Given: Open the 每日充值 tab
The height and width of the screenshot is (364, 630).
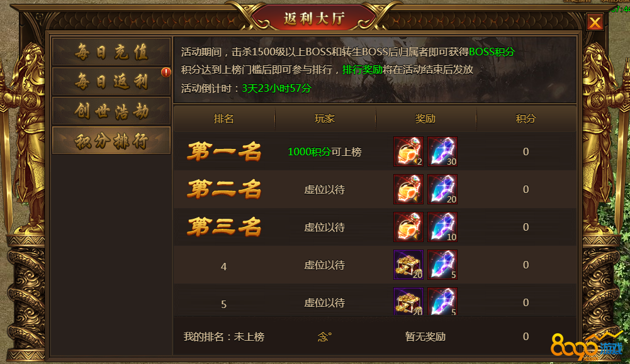Looking at the screenshot, I should [x=111, y=52].
